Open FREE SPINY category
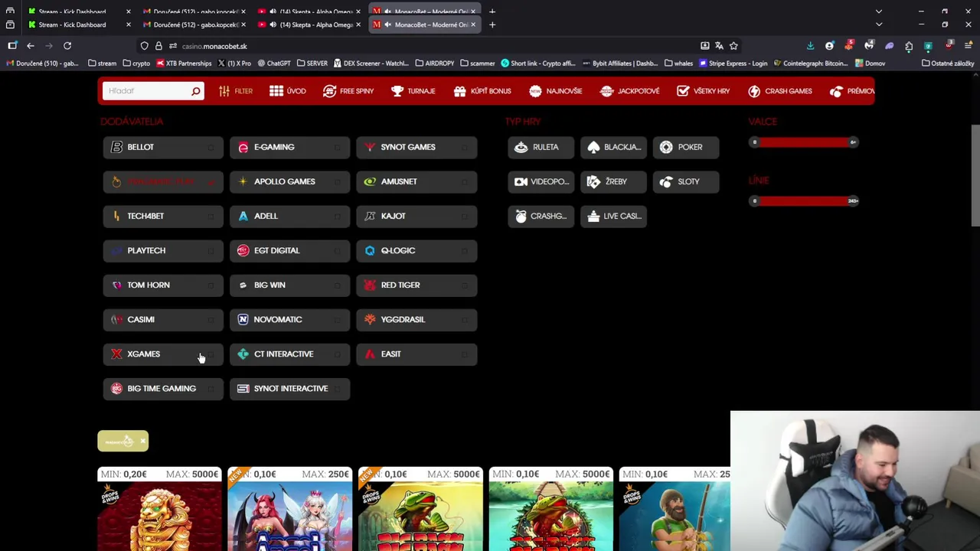This screenshot has height=551, width=980. [x=348, y=91]
